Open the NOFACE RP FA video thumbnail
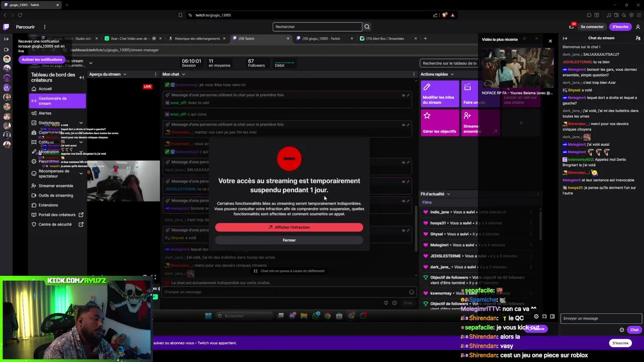The image size is (644, 362). (x=517, y=68)
